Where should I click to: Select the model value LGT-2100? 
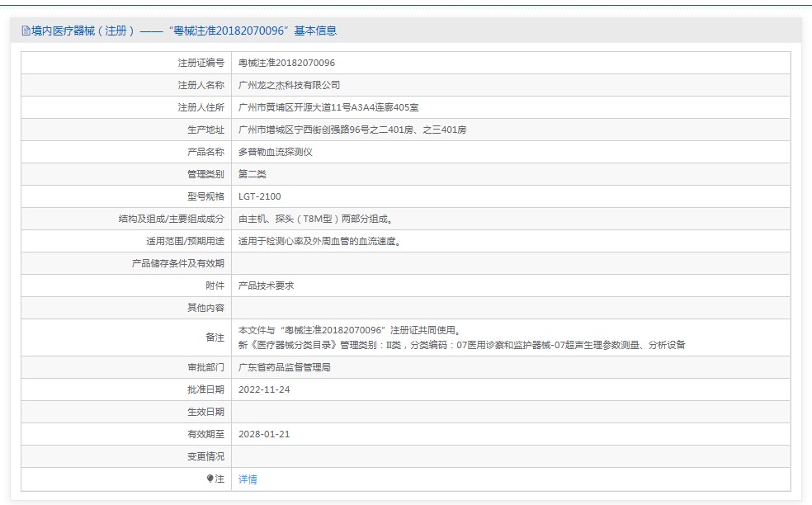click(259, 196)
